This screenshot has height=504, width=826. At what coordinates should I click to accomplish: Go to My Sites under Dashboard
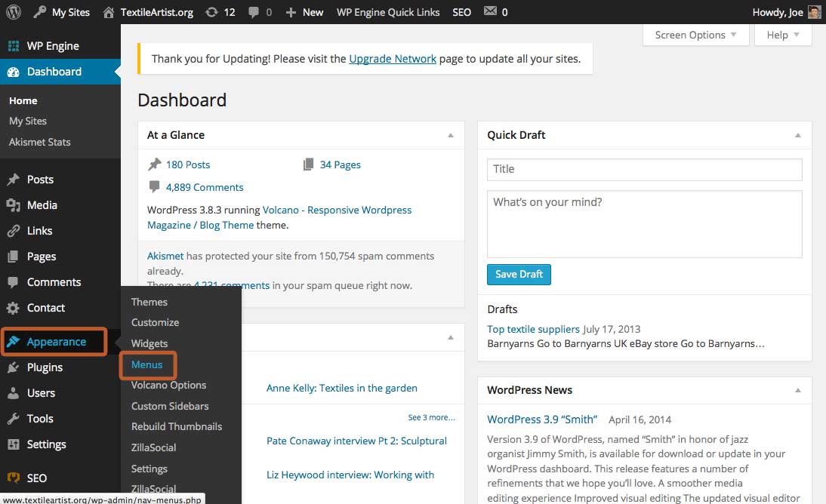[x=28, y=121]
